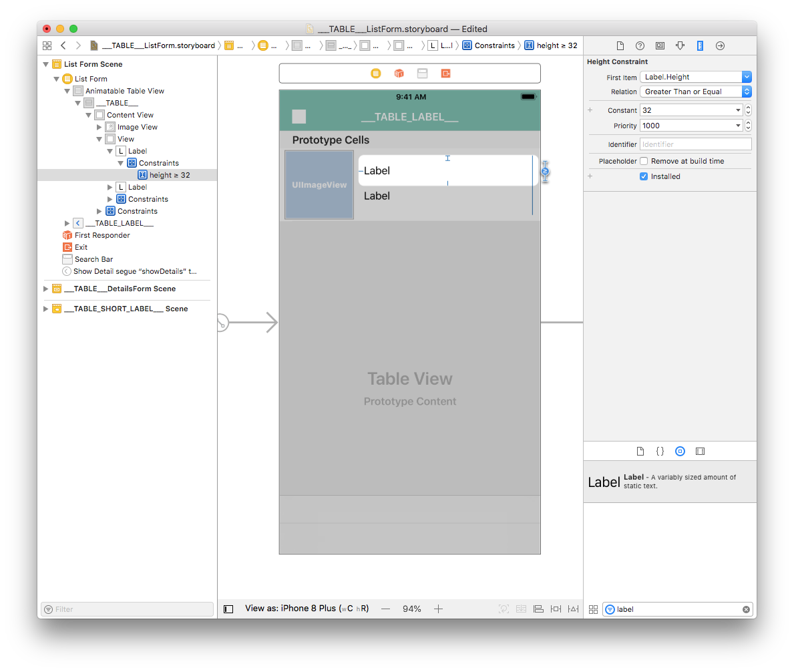The image size is (794, 672).
Task: Click storyboard file in jump bar
Action: [152, 45]
